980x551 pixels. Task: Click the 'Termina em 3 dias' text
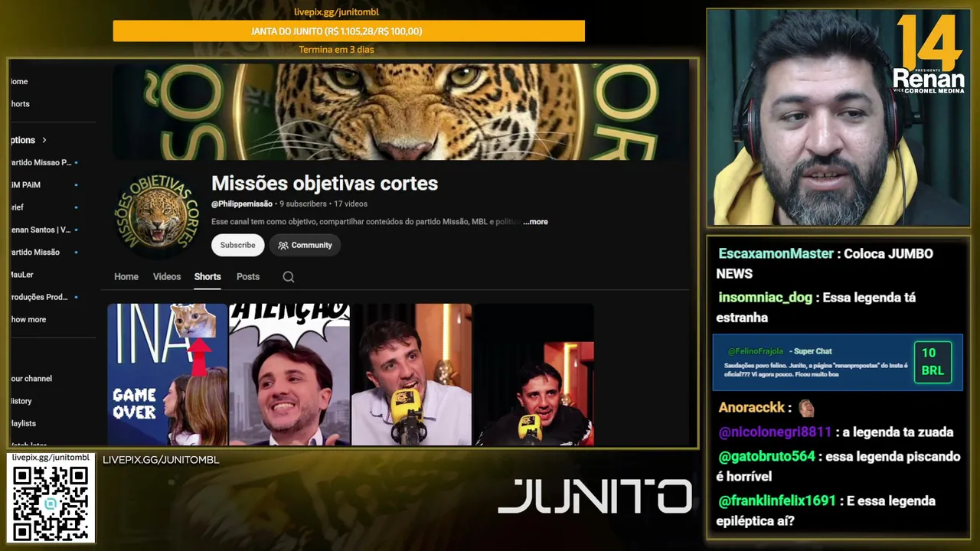tap(336, 50)
